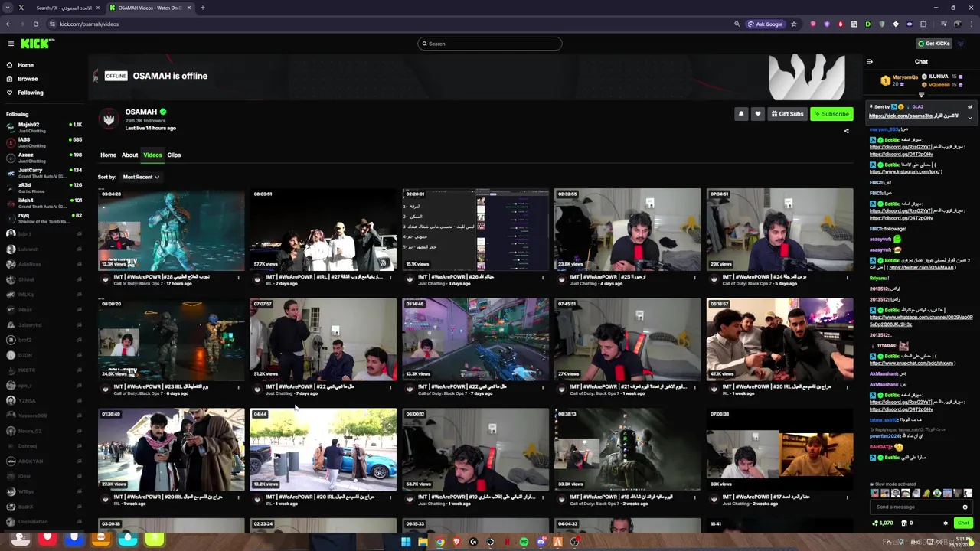This screenshot has width=980, height=551.
Task: Open the emoji picker in chat input
Action: click(965, 507)
